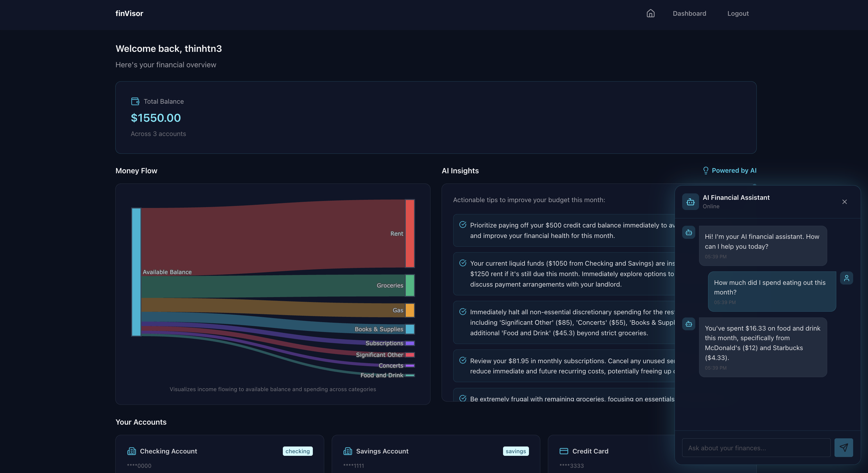Viewport: 868px width, 473px height.
Task: Click the green Groceries node in the Sankey chart
Action: [x=410, y=285]
